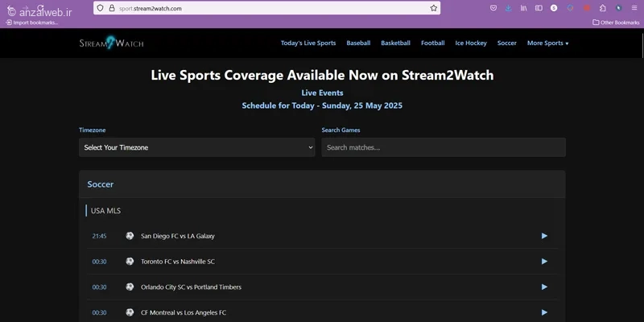
Task: Click Import bookmarks in bookmarks toolbar
Action: click(32, 23)
